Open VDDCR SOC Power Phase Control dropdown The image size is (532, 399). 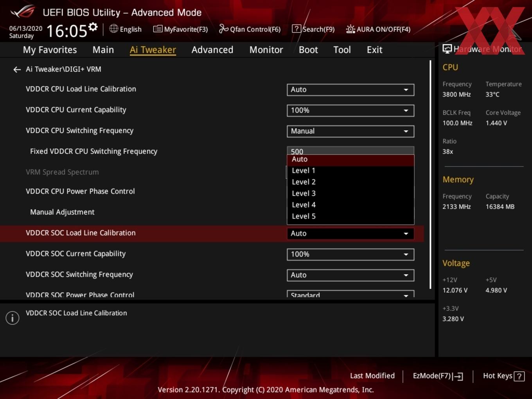coord(350,294)
